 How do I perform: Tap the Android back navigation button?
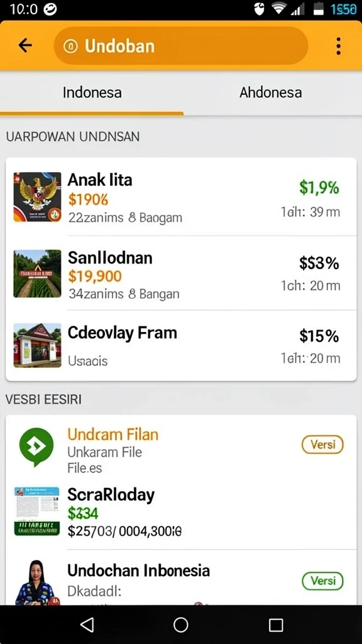pyautogui.click(x=87, y=625)
